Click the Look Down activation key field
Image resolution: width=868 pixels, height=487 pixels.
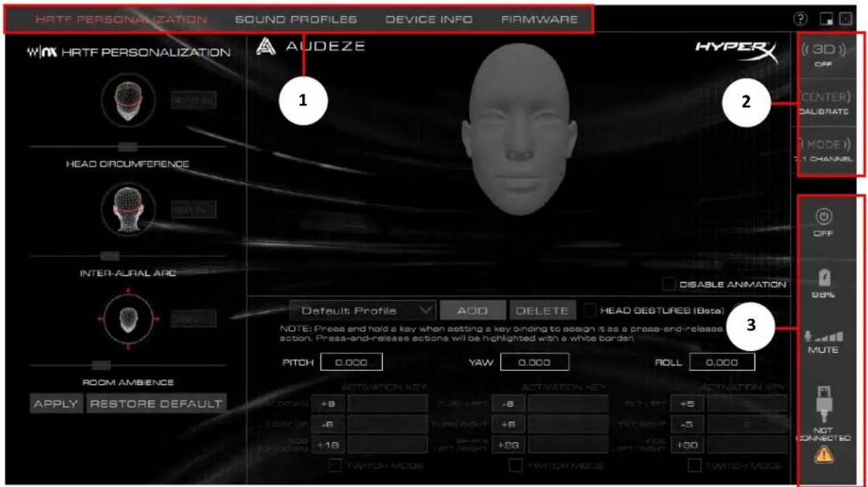(x=387, y=404)
